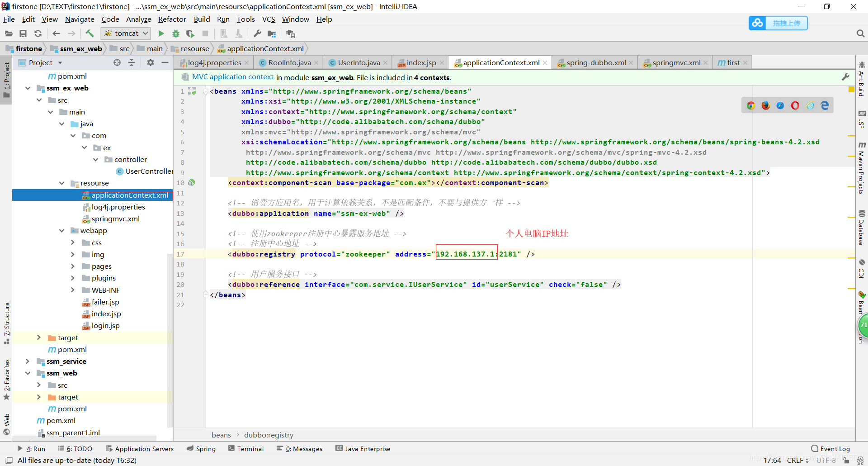The image size is (868, 466).
Task: Open the Project view dropdown
Action: pyautogui.click(x=60, y=63)
